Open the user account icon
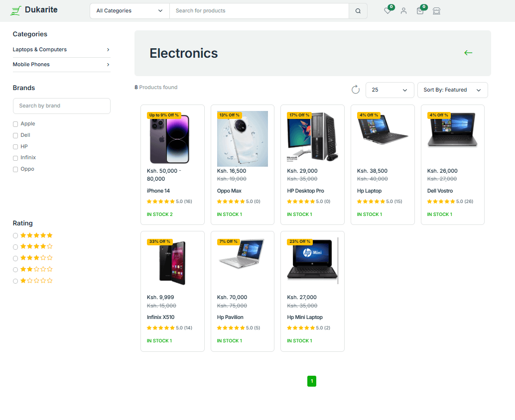The height and width of the screenshot is (420, 515). coord(403,11)
